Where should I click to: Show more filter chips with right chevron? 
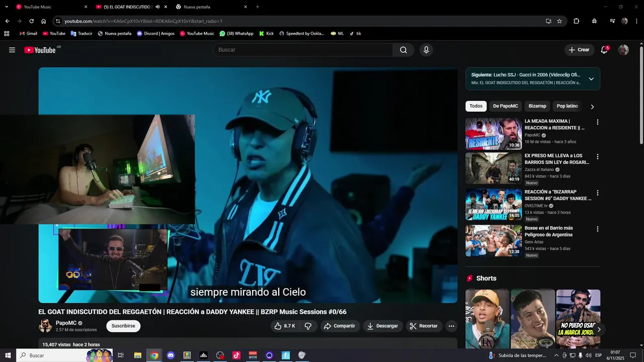[x=592, y=107]
